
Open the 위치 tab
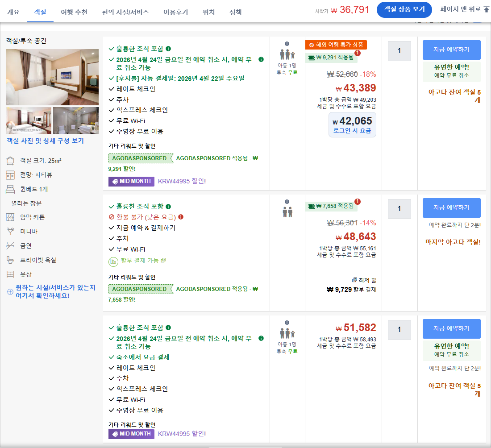click(x=208, y=12)
